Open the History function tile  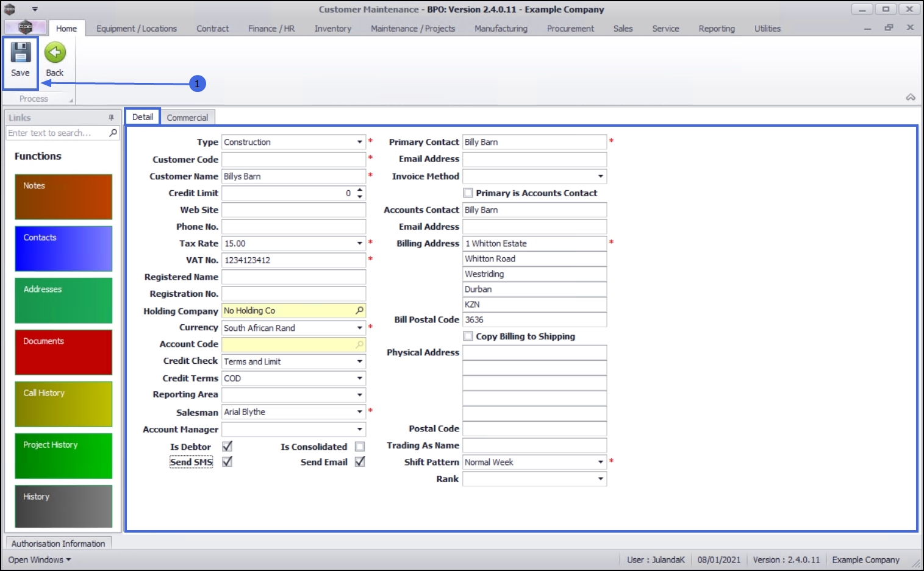click(x=63, y=506)
